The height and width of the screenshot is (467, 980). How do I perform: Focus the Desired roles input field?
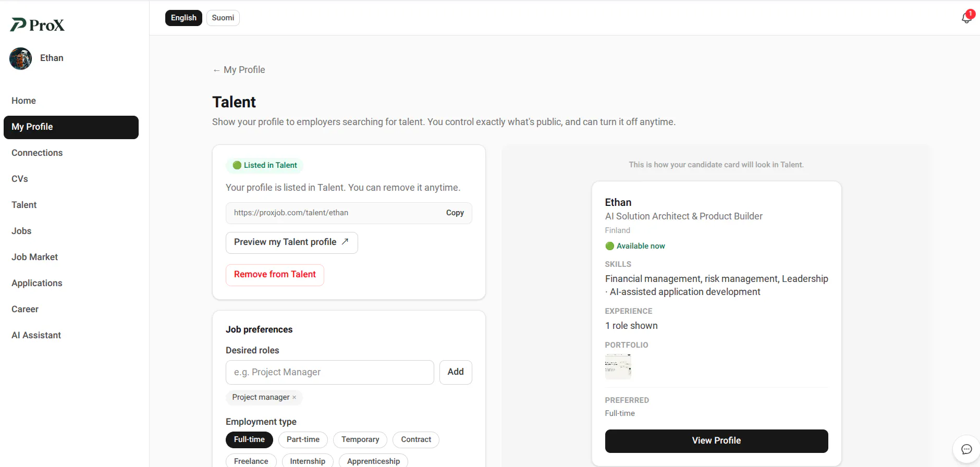[x=329, y=372]
